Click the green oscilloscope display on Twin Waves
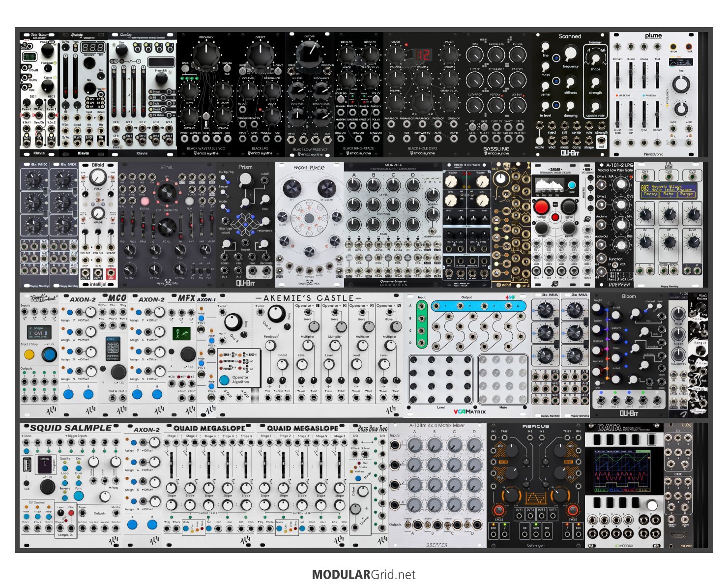The width and height of the screenshot is (728, 585). [x=29, y=57]
